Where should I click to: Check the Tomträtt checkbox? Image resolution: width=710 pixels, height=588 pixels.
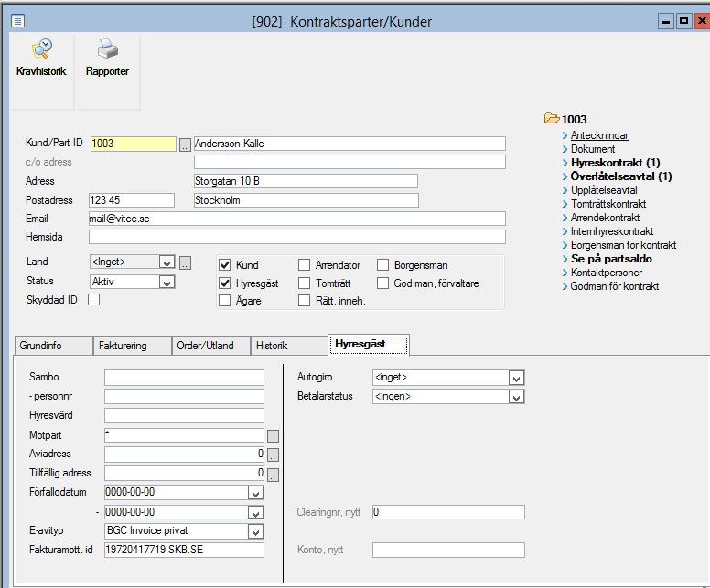[305, 283]
